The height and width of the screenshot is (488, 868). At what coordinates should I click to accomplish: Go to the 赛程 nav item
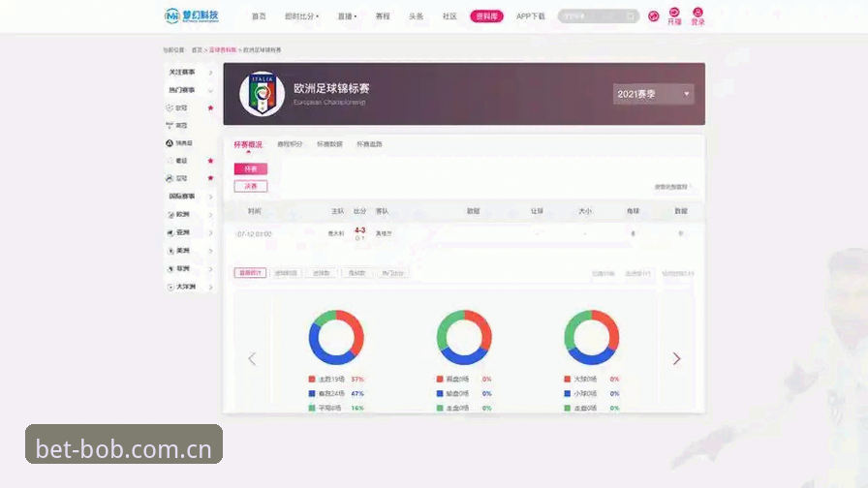(x=383, y=16)
